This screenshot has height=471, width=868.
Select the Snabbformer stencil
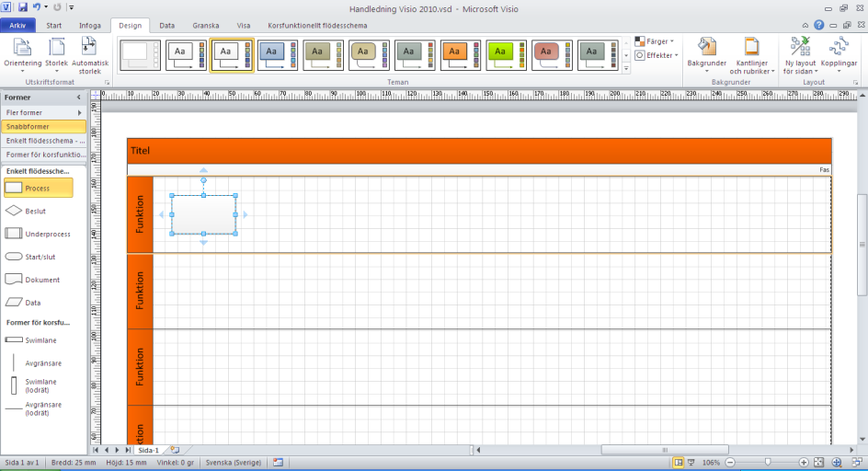pyautogui.click(x=43, y=126)
